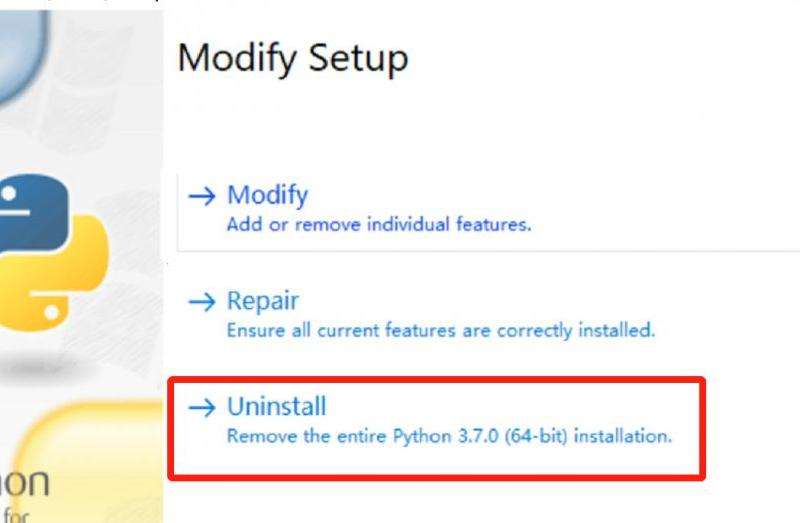Click the Modify Setup title text
The image size is (800, 523).
pos(293,59)
